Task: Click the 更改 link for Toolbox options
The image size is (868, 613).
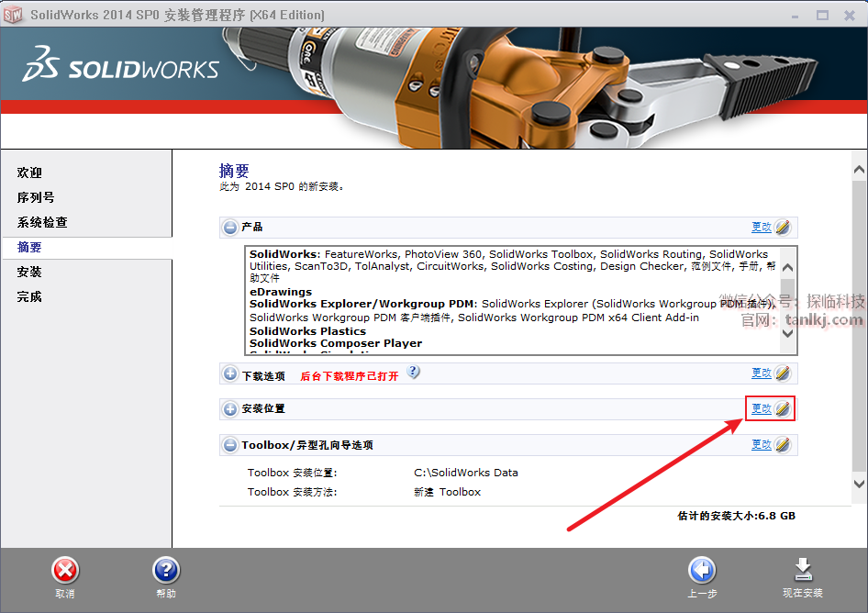Action: pyautogui.click(x=762, y=445)
